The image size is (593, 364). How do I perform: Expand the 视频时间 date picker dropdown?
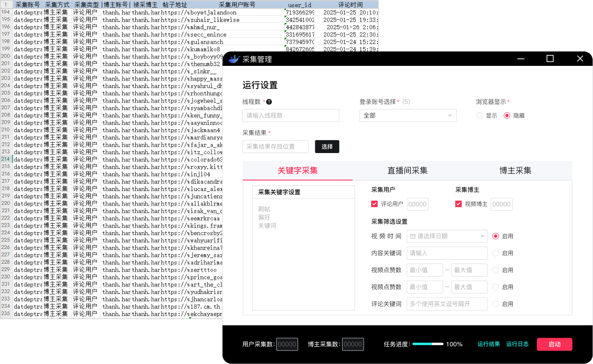[x=482, y=236]
